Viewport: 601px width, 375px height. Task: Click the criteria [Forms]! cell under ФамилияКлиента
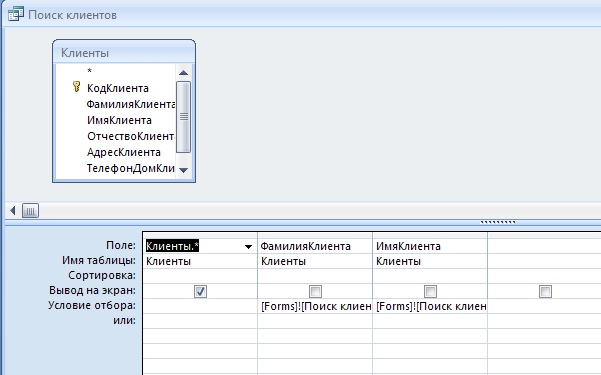click(x=315, y=306)
